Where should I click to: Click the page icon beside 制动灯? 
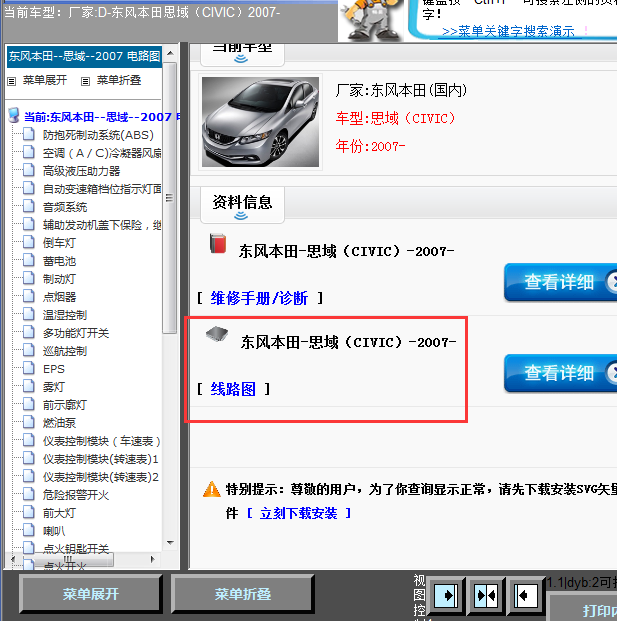pos(29,278)
